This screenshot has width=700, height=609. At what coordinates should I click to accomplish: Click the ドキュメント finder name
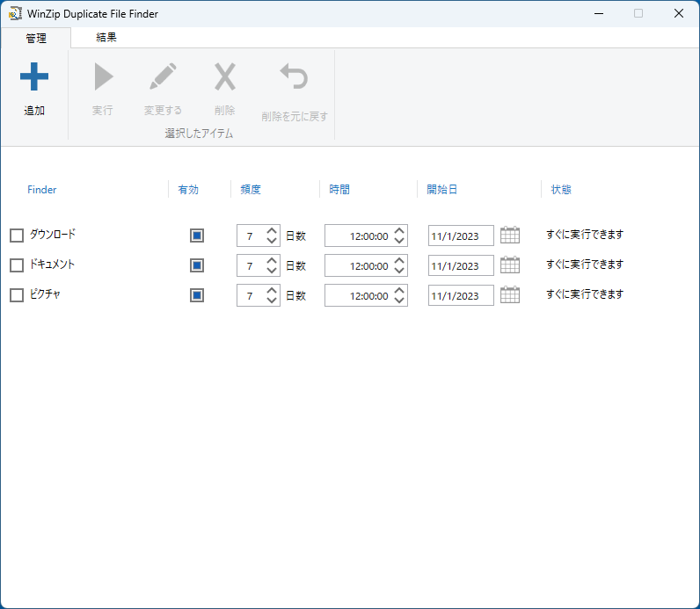coord(52,265)
